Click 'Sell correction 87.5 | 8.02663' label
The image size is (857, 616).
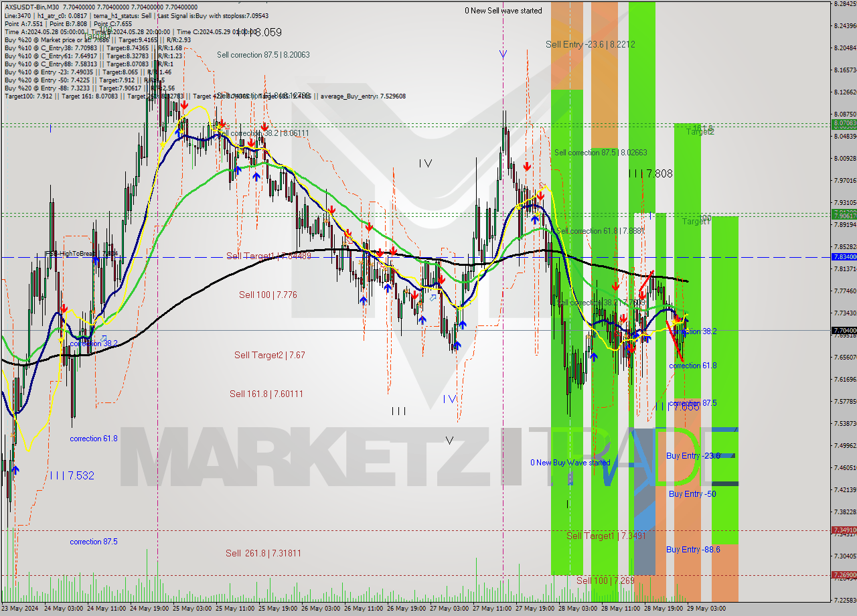[x=601, y=153]
